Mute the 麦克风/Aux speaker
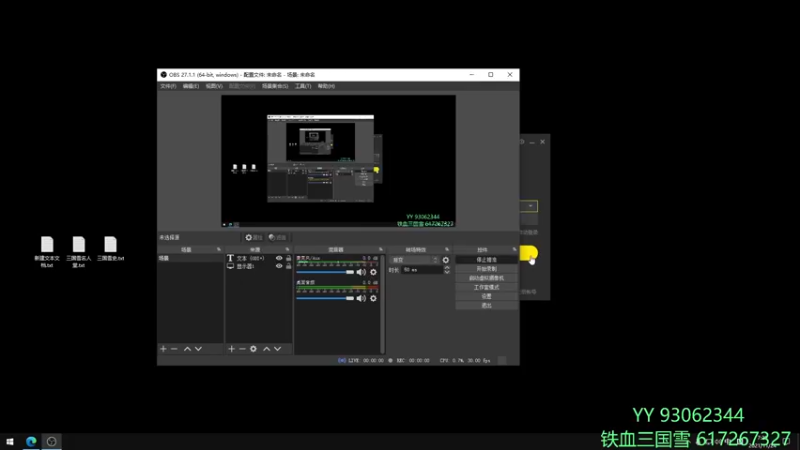 tap(361, 272)
